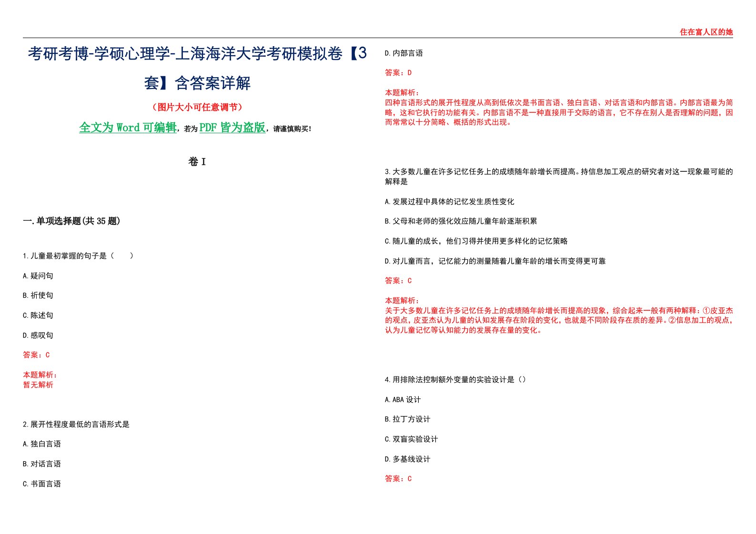Select option 'C.书面言语'
This screenshot has height=534, width=756.
42,484
